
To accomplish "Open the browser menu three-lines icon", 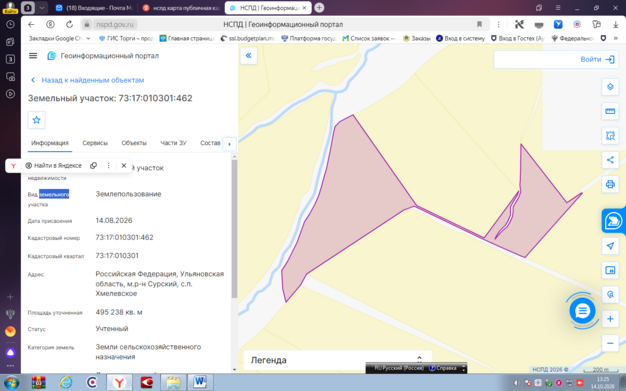I will [x=558, y=8].
